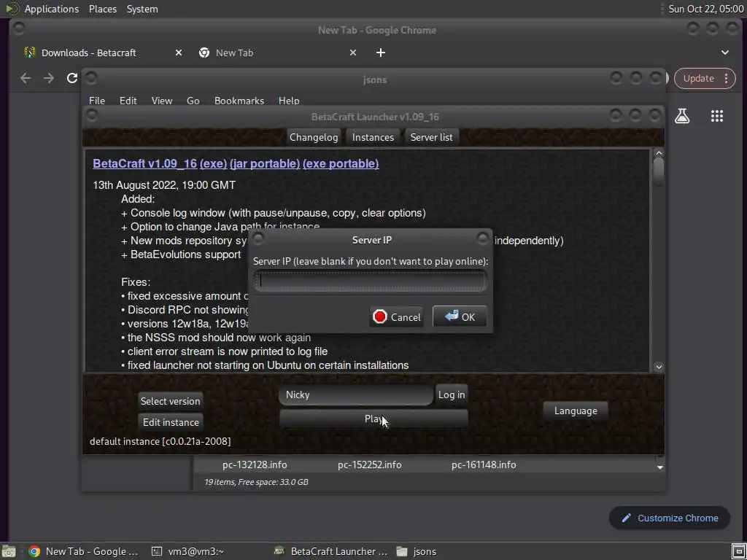The height and width of the screenshot is (560, 747).
Task: Select file pc-132128.info in jsons window
Action: (255, 464)
